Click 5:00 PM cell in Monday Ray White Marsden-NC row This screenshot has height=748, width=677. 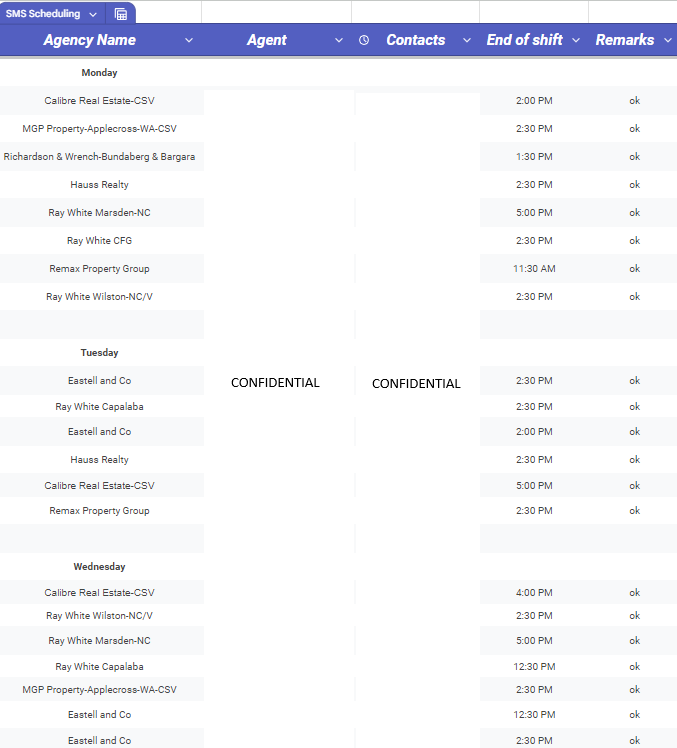[534, 213]
